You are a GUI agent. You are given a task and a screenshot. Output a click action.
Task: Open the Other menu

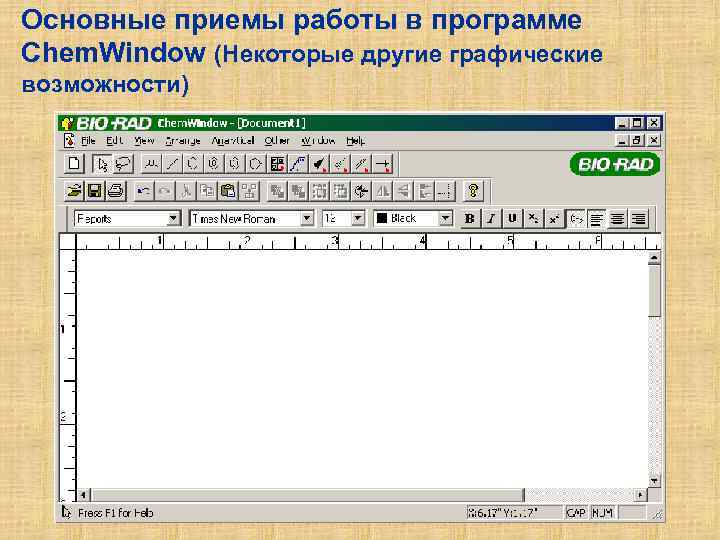(x=277, y=141)
